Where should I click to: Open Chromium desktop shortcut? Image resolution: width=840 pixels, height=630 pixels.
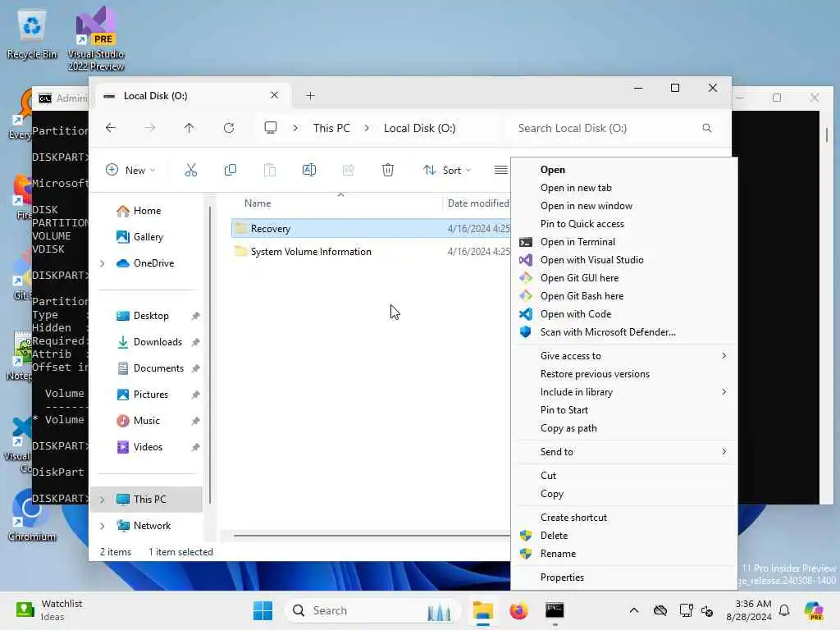(32, 515)
